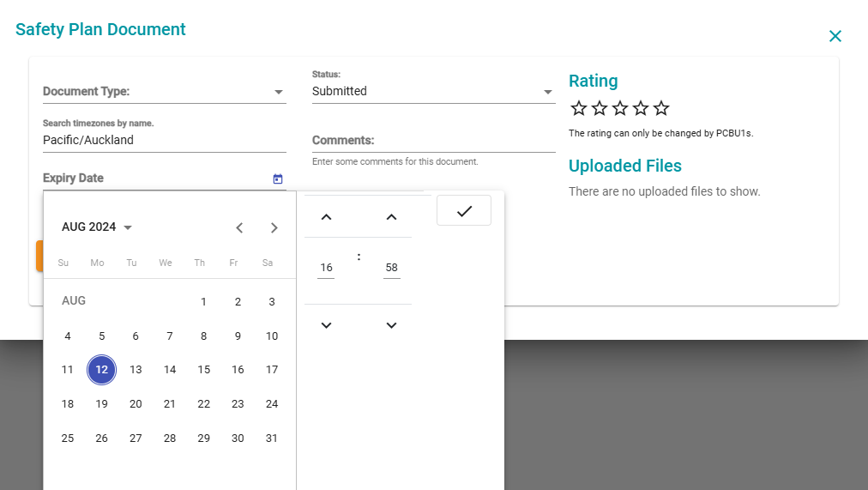Click the timezone search field with Pacific/Auckland

tap(164, 140)
